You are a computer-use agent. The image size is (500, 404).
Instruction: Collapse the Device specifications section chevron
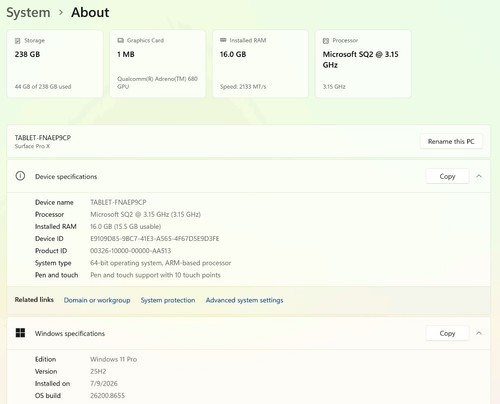tap(479, 176)
